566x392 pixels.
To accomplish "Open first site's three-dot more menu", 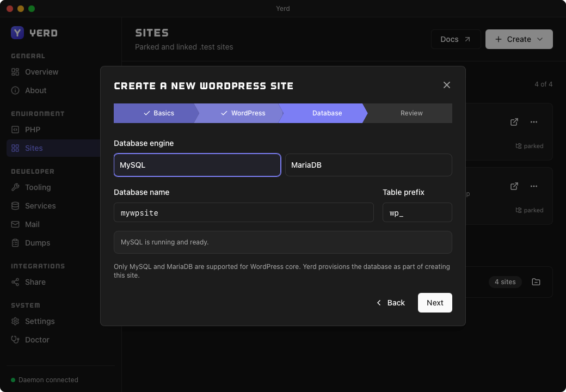I will (x=534, y=122).
